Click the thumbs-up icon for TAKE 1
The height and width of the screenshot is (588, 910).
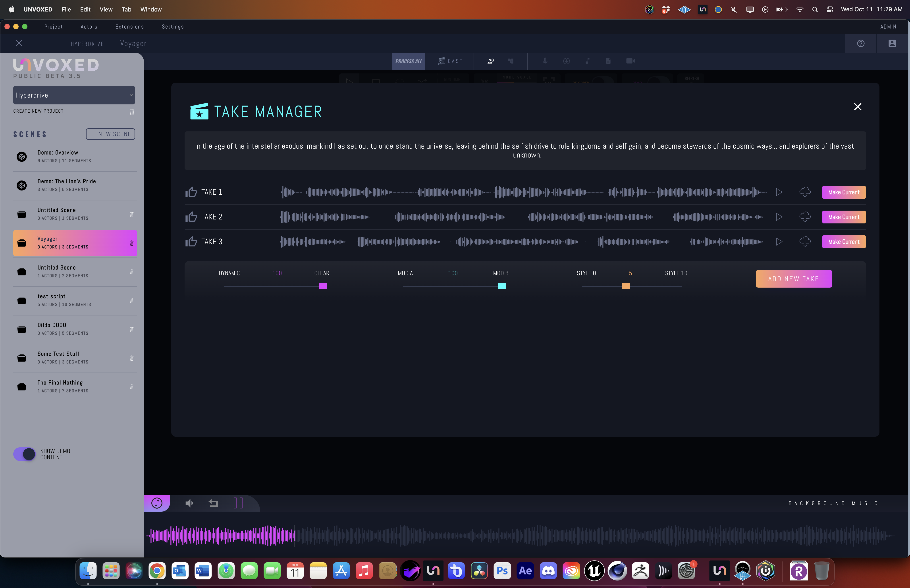click(x=191, y=192)
